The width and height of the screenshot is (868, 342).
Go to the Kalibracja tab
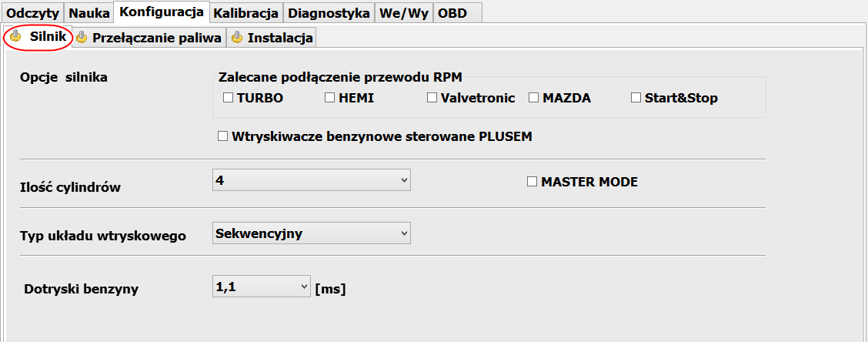247,13
